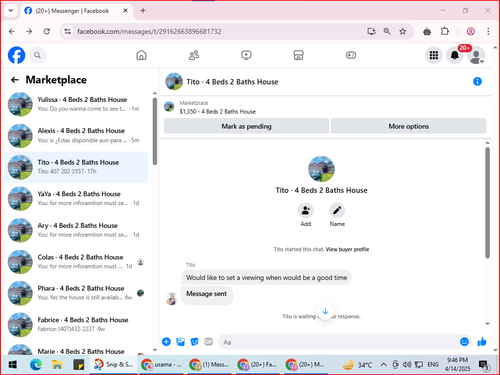The height and width of the screenshot is (375, 500).
Task: Open Chrome three-dot menu
Action: tap(488, 31)
